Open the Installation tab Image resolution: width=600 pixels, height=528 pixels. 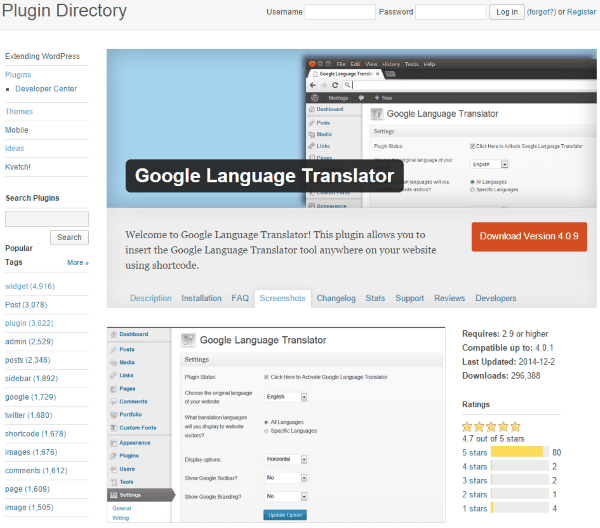(x=201, y=298)
